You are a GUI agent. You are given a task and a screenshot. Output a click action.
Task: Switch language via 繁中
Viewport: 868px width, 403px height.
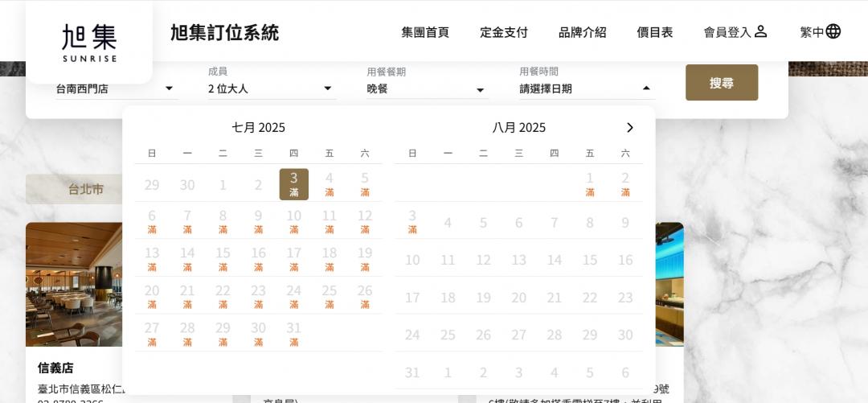coord(812,33)
